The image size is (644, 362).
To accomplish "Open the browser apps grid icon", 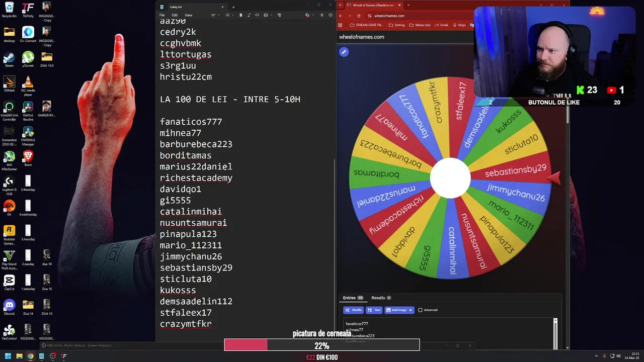I will pos(341,25).
